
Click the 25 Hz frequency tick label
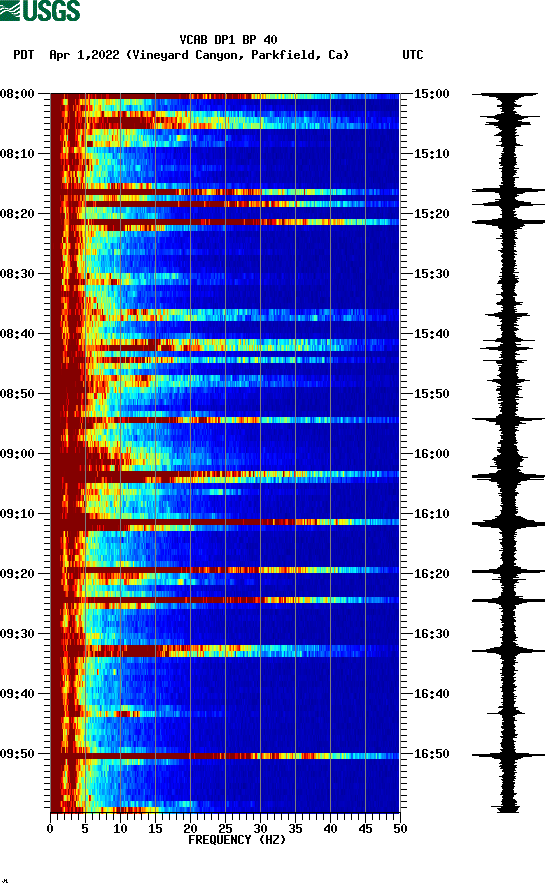(225, 829)
